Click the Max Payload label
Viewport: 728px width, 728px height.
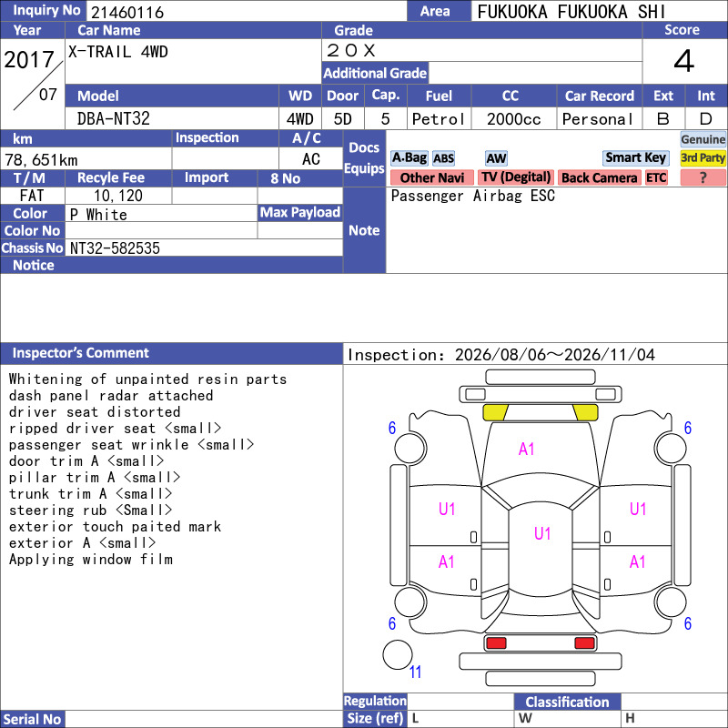click(300, 212)
